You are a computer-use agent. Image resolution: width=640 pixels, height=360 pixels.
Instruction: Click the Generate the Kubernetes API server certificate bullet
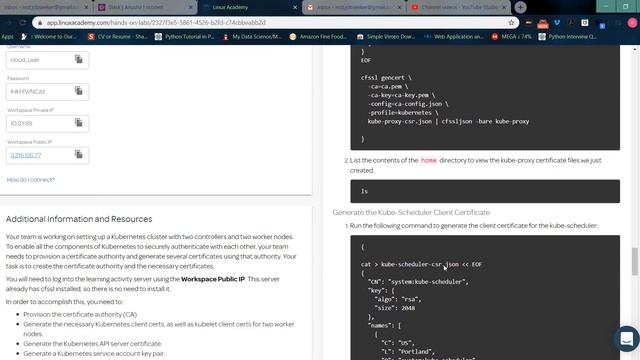92,344
